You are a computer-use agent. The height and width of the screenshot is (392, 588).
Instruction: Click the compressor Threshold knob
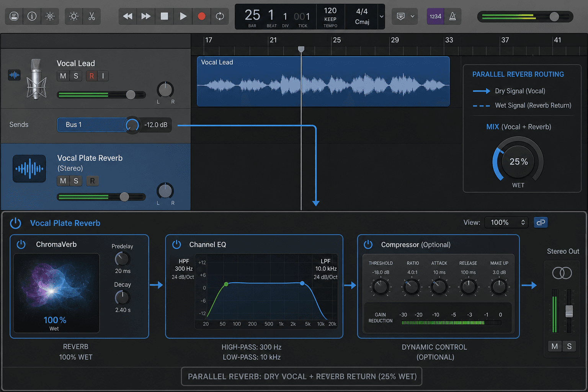[x=381, y=286]
